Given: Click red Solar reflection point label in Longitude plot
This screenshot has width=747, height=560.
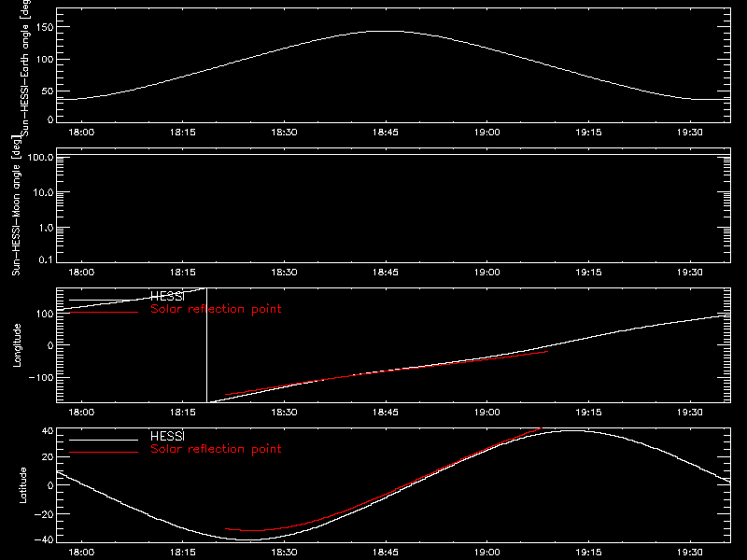Looking at the screenshot, I should point(216,309).
